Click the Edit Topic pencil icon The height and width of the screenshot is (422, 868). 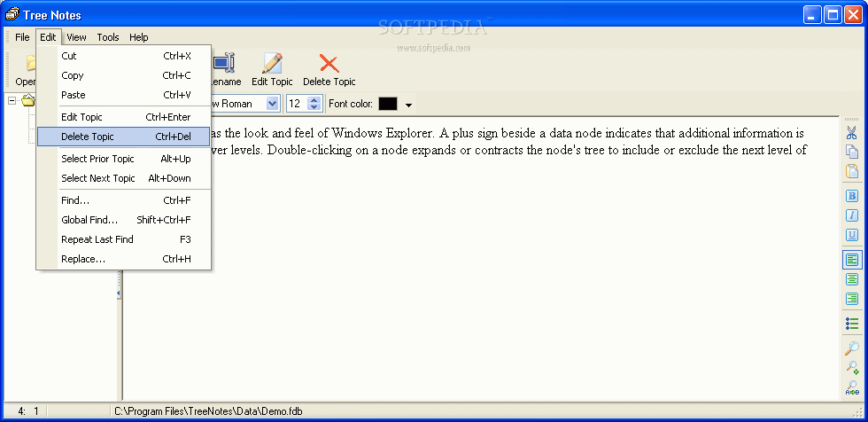coord(272,63)
